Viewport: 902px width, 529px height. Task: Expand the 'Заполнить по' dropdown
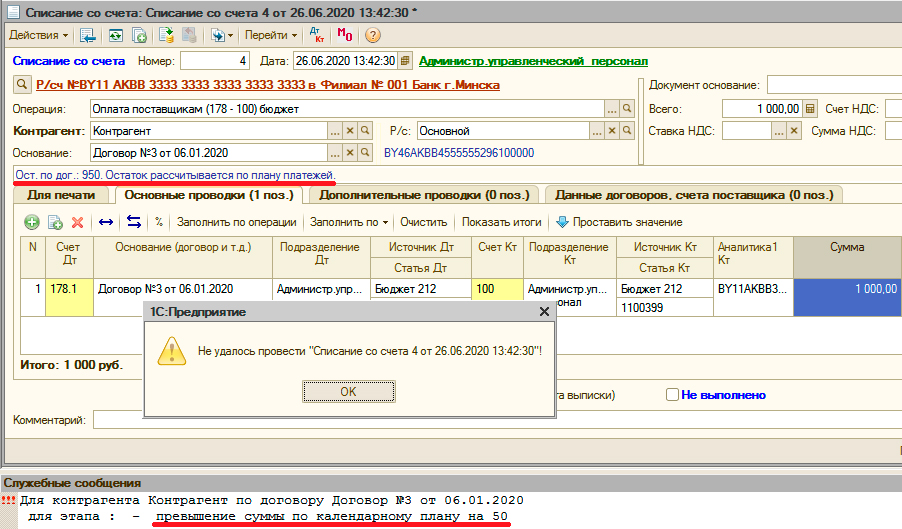point(349,222)
